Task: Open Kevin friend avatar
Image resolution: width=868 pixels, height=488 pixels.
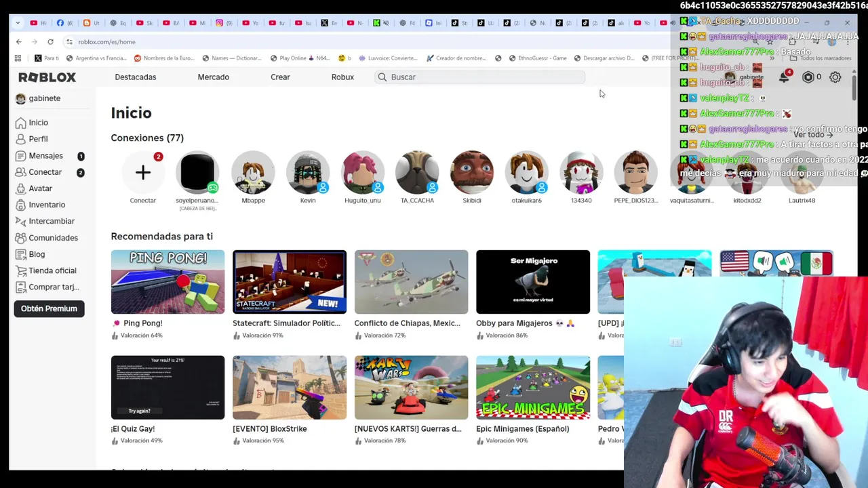Action: click(308, 172)
